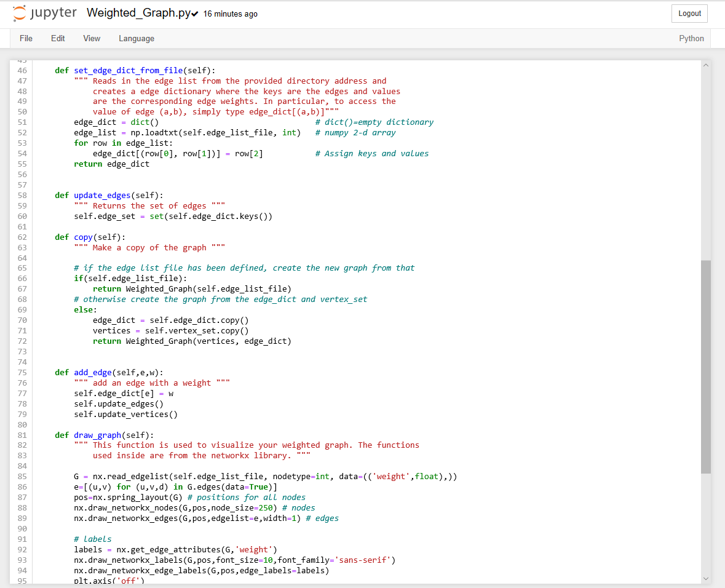
Task: Click line number 46 in the gutter
Action: point(22,70)
